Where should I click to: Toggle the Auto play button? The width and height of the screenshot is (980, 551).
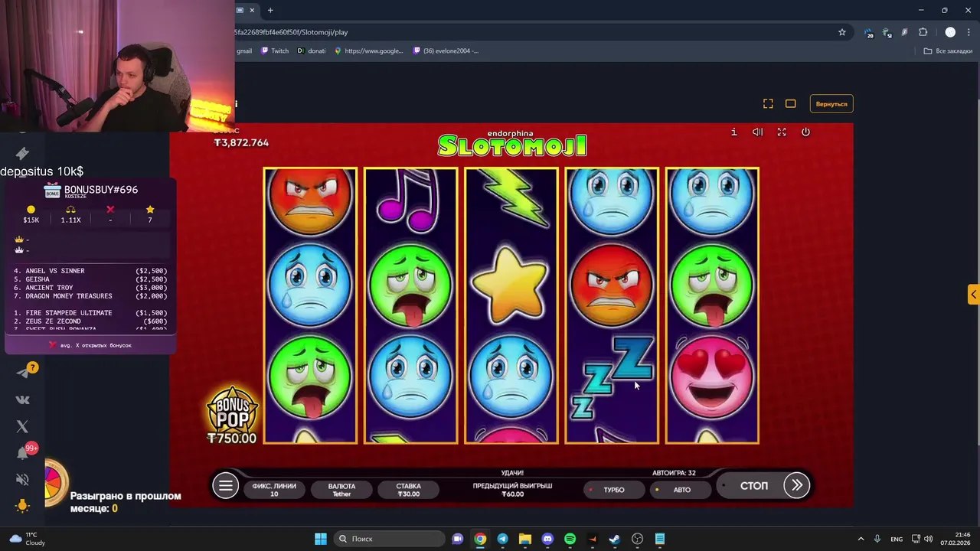coord(681,490)
